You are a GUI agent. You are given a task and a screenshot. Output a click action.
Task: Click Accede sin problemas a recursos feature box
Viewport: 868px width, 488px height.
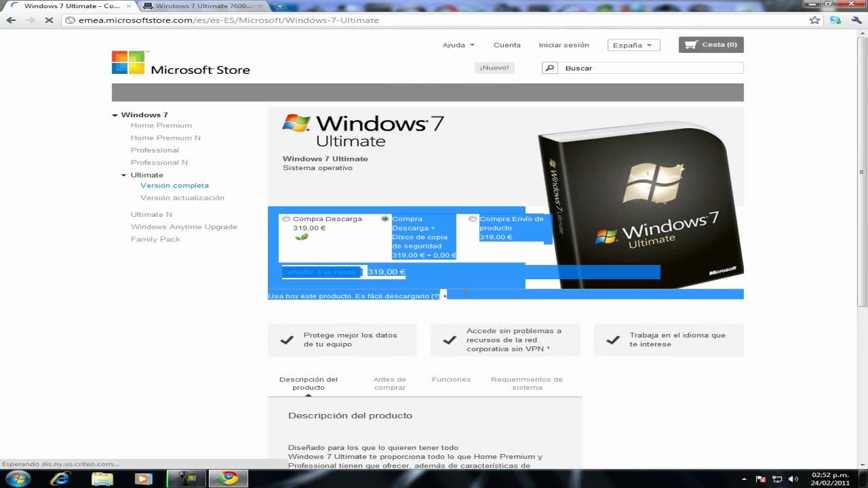505,340
